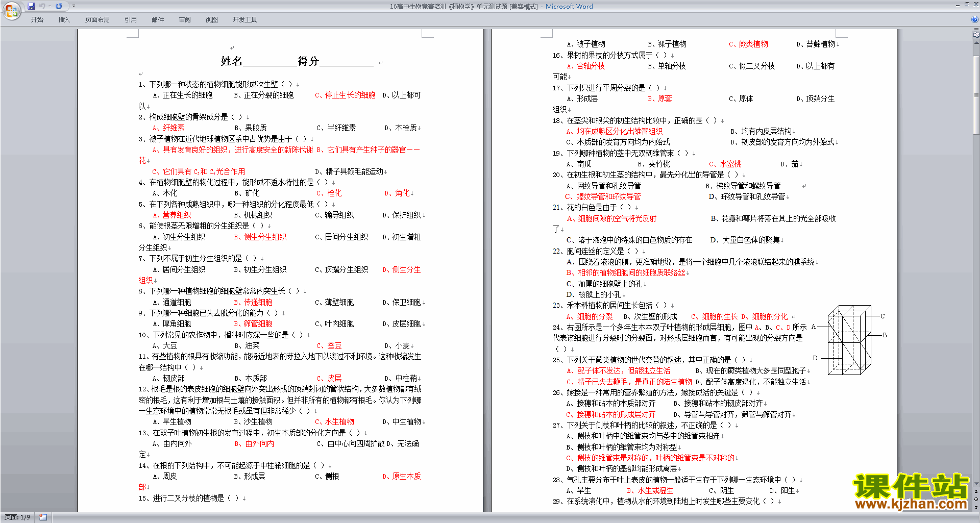Open the 引用 ribbon tab
This screenshot has width=980, height=523.
pyautogui.click(x=130, y=20)
